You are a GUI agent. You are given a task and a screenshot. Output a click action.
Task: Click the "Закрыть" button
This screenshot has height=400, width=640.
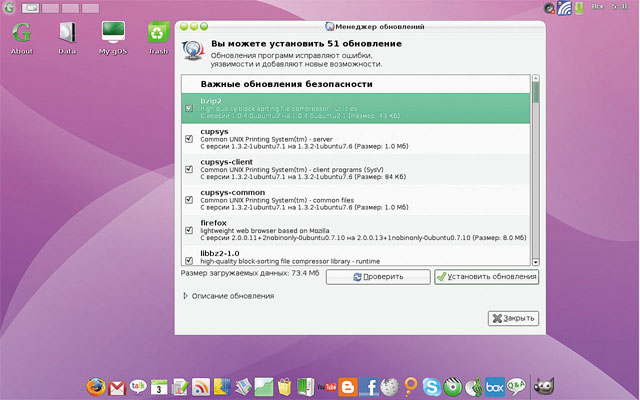[x=513, y=318]
